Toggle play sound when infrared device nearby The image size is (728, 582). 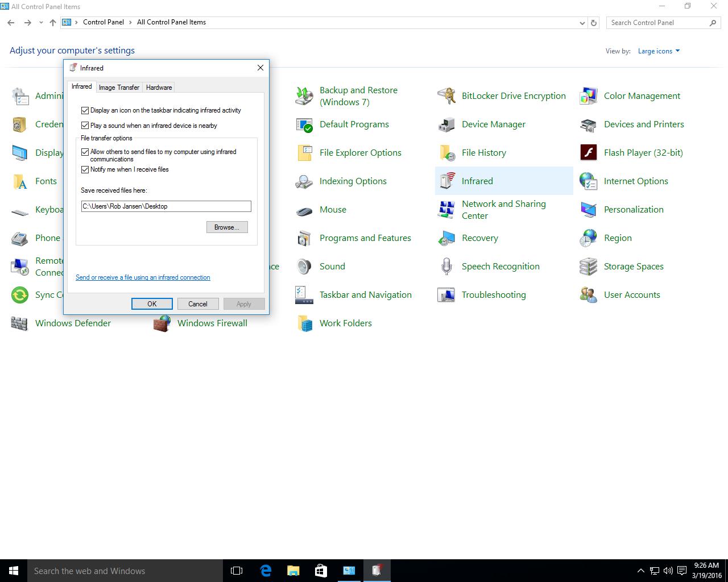[85, 126]
